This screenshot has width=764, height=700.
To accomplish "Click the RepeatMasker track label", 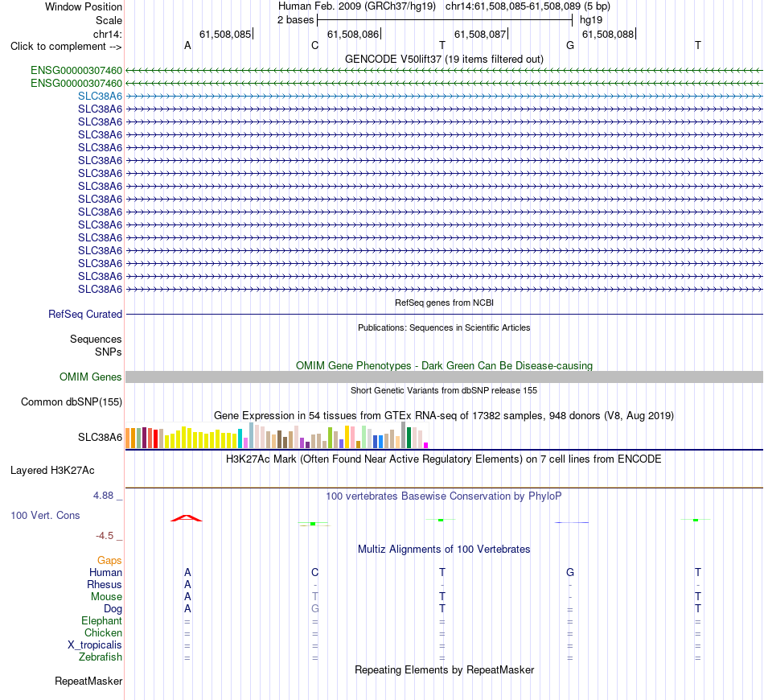I will pos(88,681).
